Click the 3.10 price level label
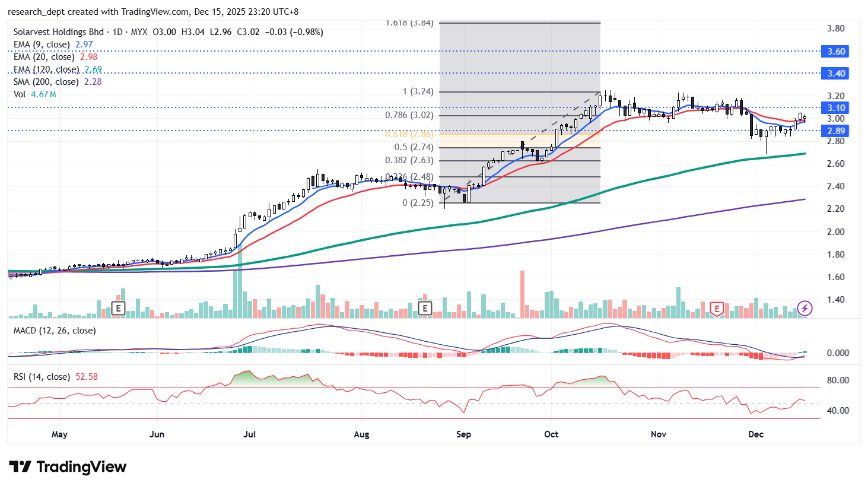Screen dimensions: 868x489 (x=836, y=108)
